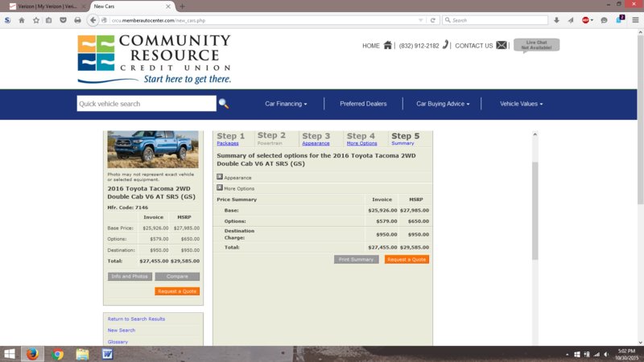644x362 pixels.
Task: Open Firefox from the taskbar
Action: (32, 354)
